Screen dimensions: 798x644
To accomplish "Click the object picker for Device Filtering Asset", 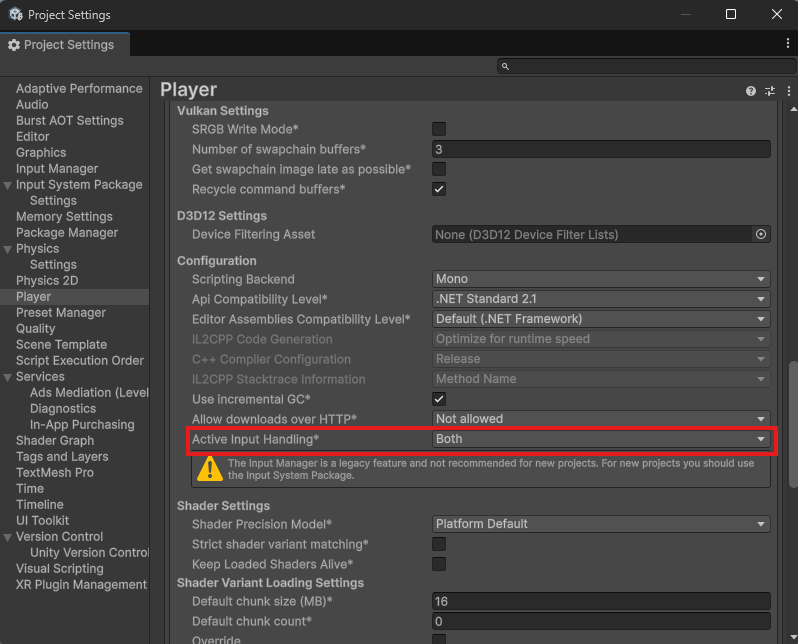I will [761, 234].
